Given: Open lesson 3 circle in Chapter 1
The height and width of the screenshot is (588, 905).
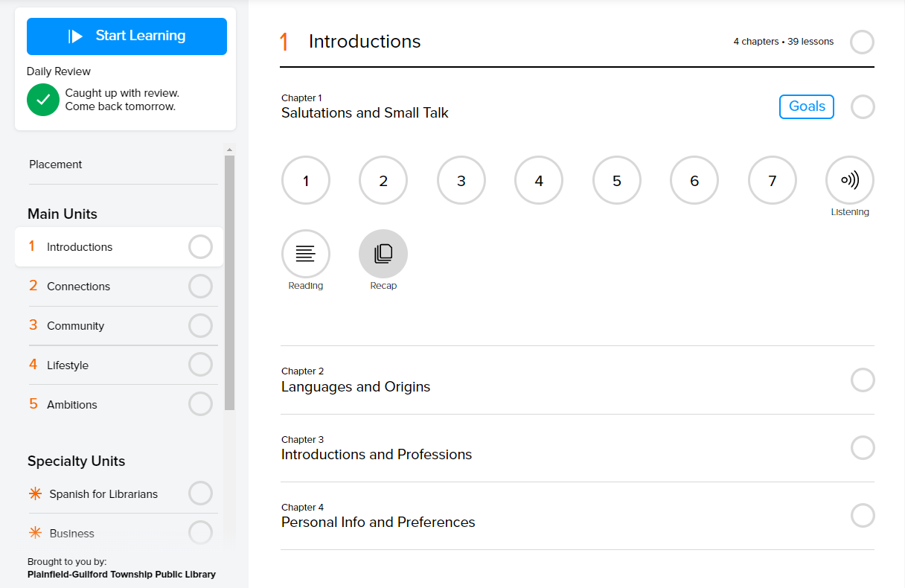Looking at the screenshot, I should click(461, 180).
